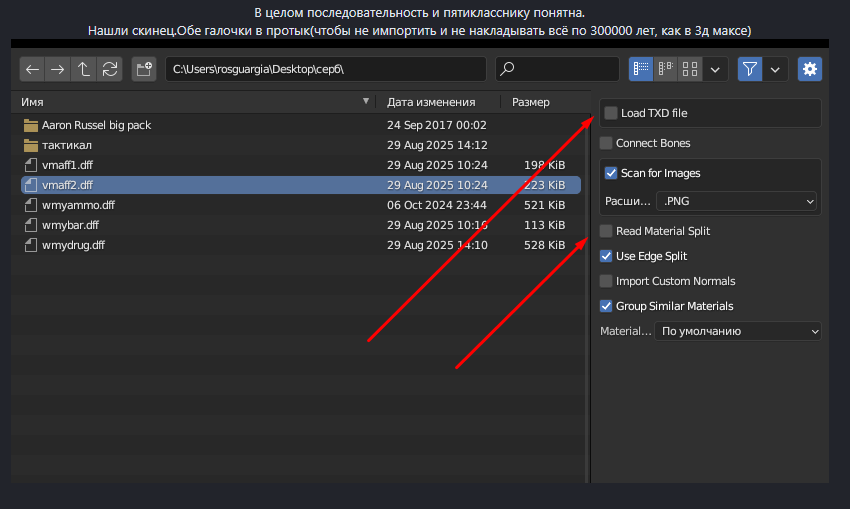The image size is (850, 509).
Task: Open the Material dropdown set to По умолчанию
Action: (738, 331)
